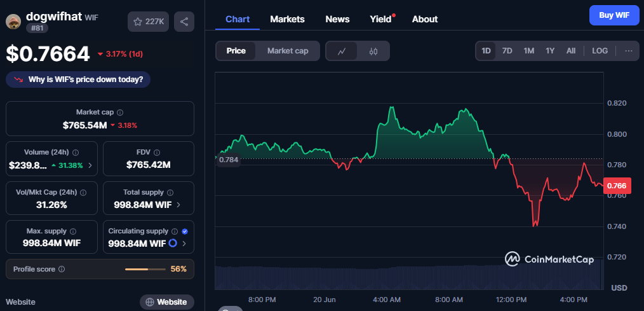
Task: Click the globe icon in Website button
Action: [x=149, y=302]
